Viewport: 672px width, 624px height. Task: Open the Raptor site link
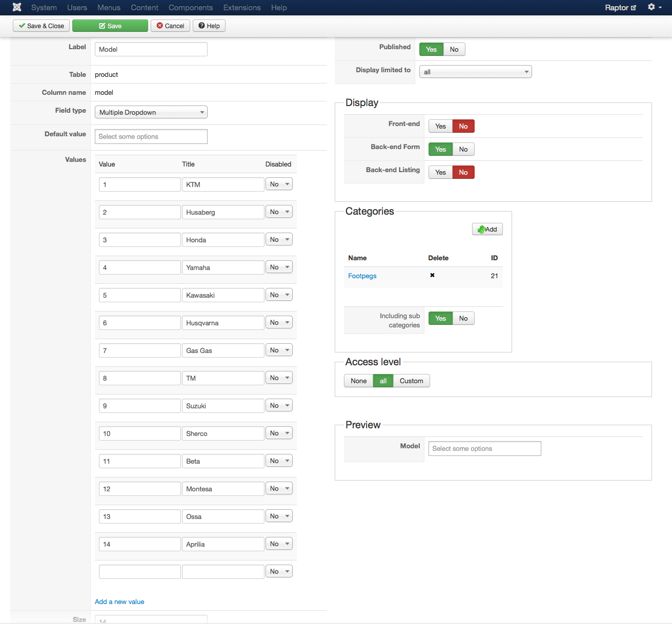pos(620,8)
